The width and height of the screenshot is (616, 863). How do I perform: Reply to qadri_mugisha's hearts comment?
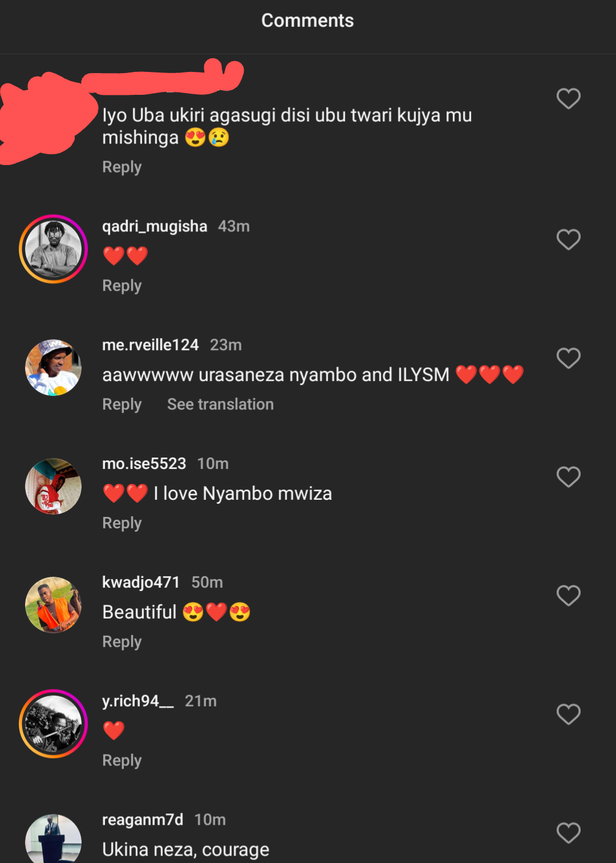pyautogui.click(x=122, y=286)
